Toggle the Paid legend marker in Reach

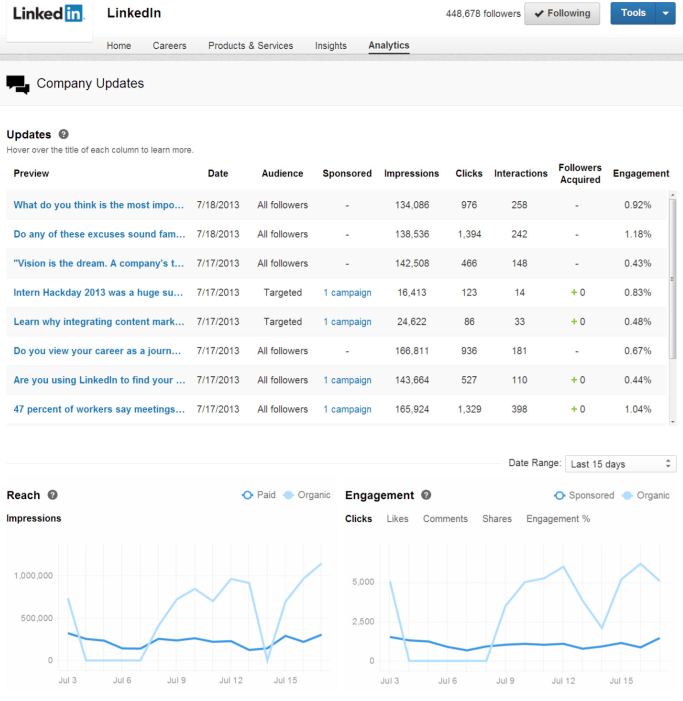pos(247,495)
